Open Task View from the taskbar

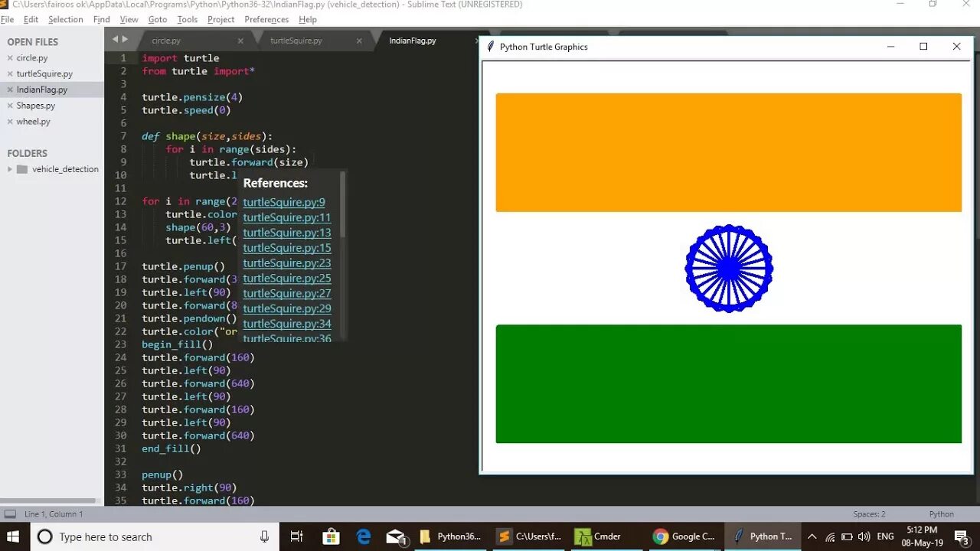pyautogui.click(x=297, y=536)
